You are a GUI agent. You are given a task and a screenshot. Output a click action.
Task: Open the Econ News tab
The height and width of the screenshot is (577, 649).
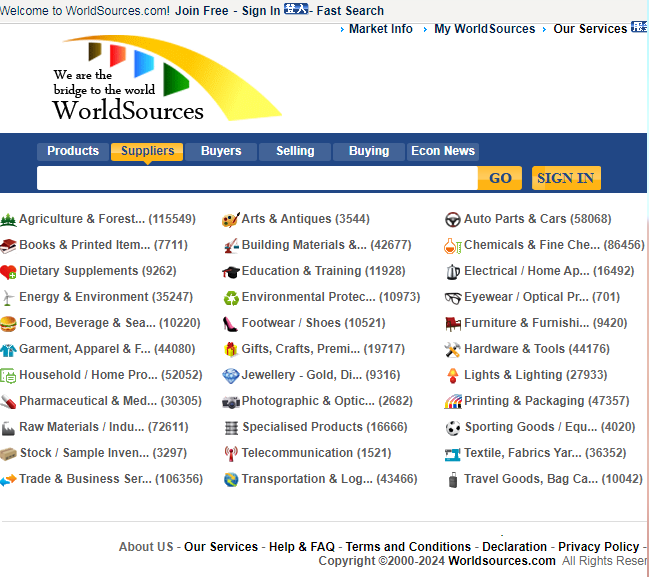coord(443,151)
